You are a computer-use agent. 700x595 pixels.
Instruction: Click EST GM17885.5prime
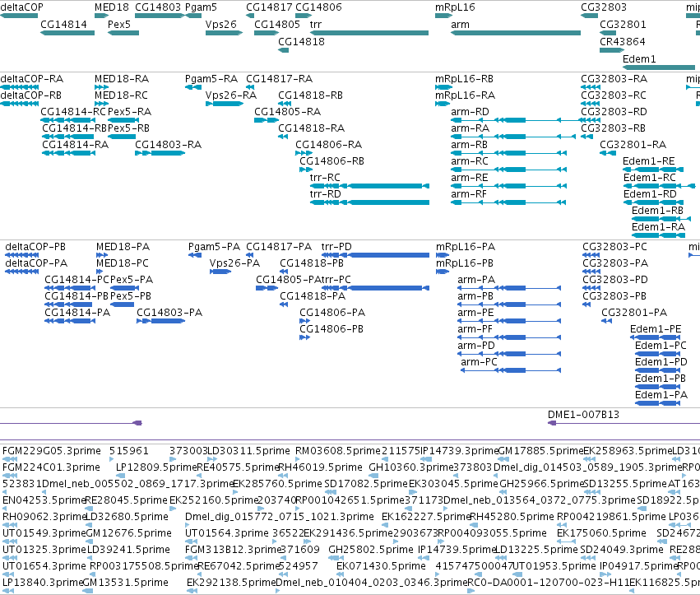pyautogui.click(x=540, y=451)
